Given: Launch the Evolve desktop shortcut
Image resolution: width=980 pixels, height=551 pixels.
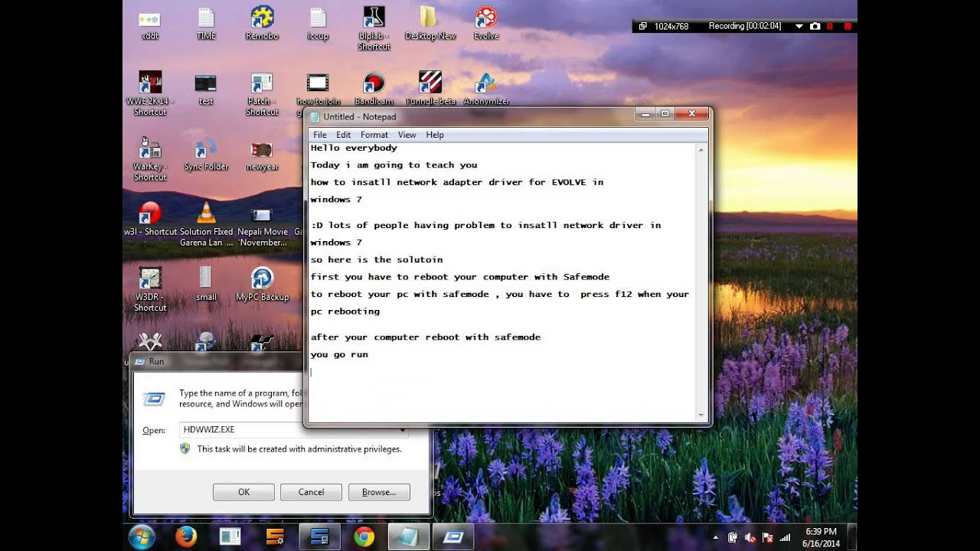Looking at the screenshot, I should click(486, 23).
